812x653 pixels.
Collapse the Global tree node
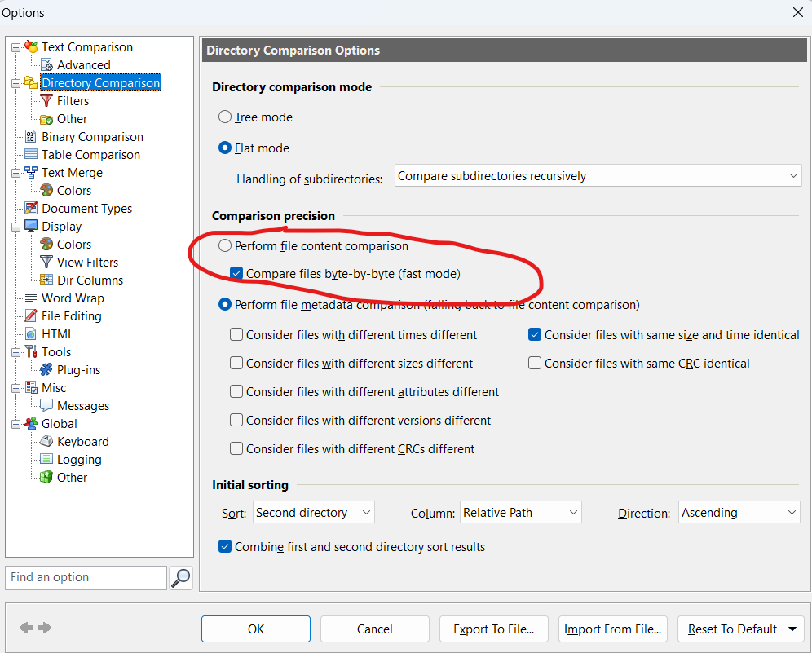pos(16,424)
